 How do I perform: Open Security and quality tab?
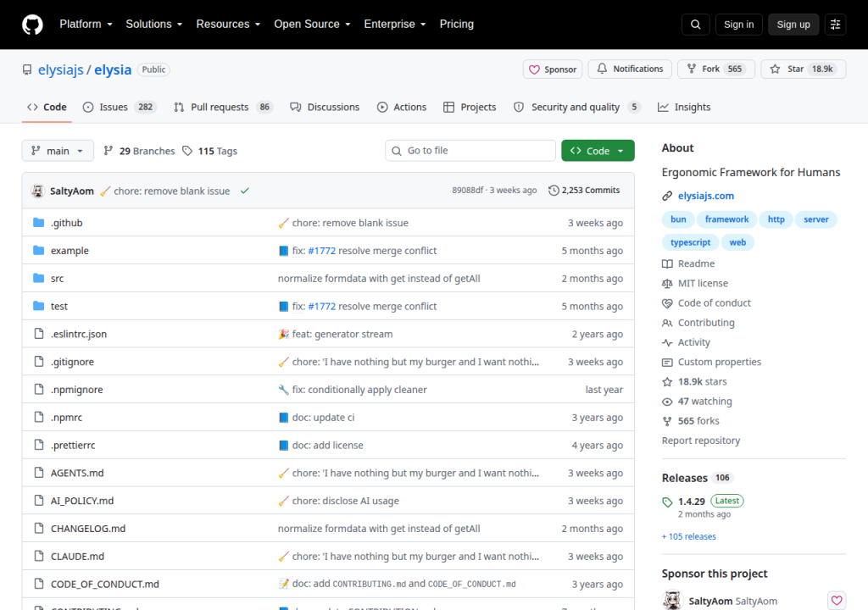[576, 107]
